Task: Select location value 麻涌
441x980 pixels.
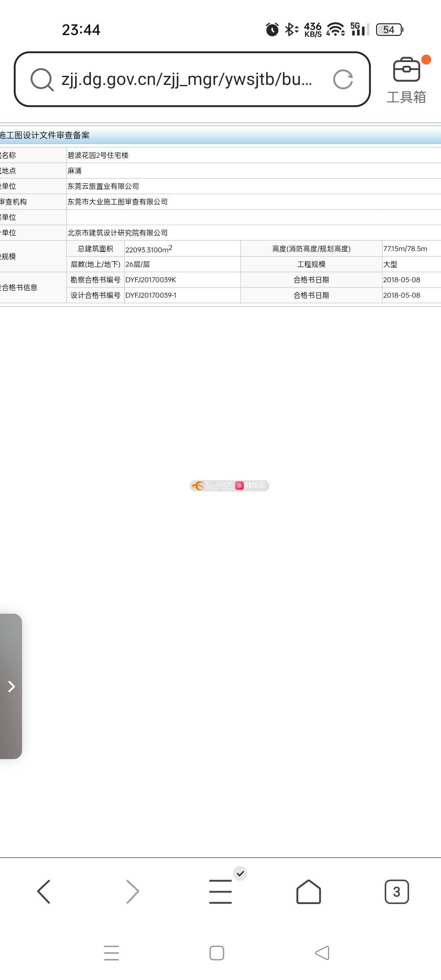Action: pyautogui.click(x=75, y=171)
